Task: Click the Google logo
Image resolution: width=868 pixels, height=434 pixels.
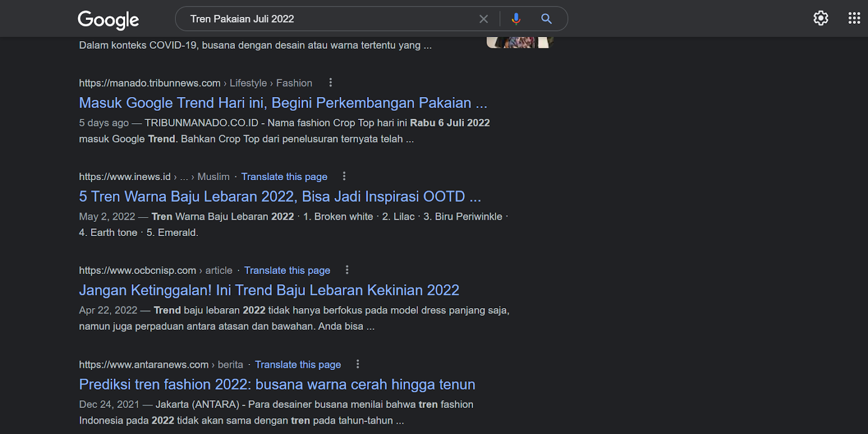Action: point(108,20)
